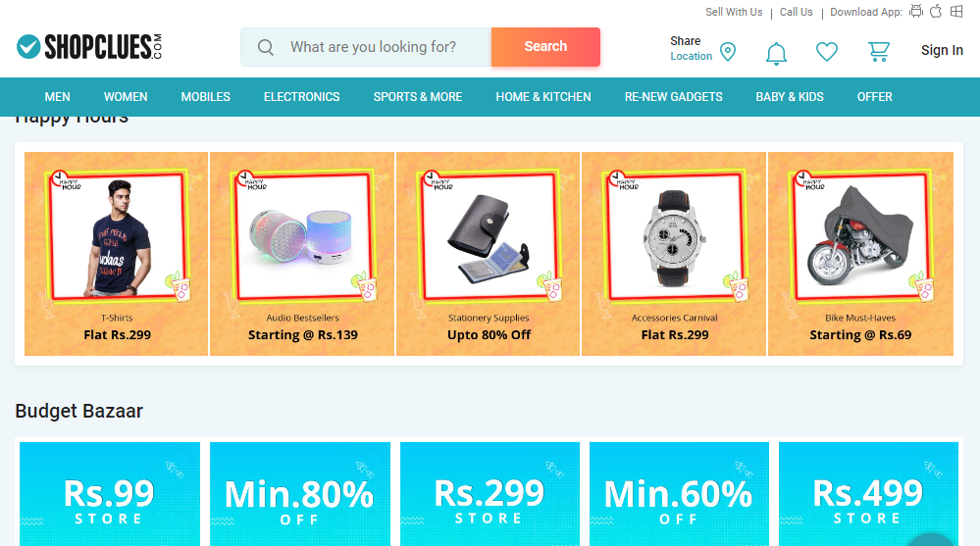Focus the product search box
980x546 pixels.
point(373,47)
